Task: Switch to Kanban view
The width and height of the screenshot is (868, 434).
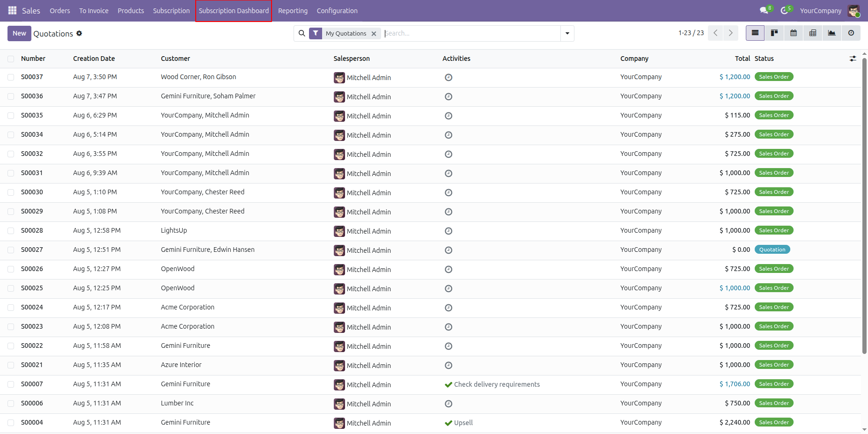Action: [x=774, y=33]
